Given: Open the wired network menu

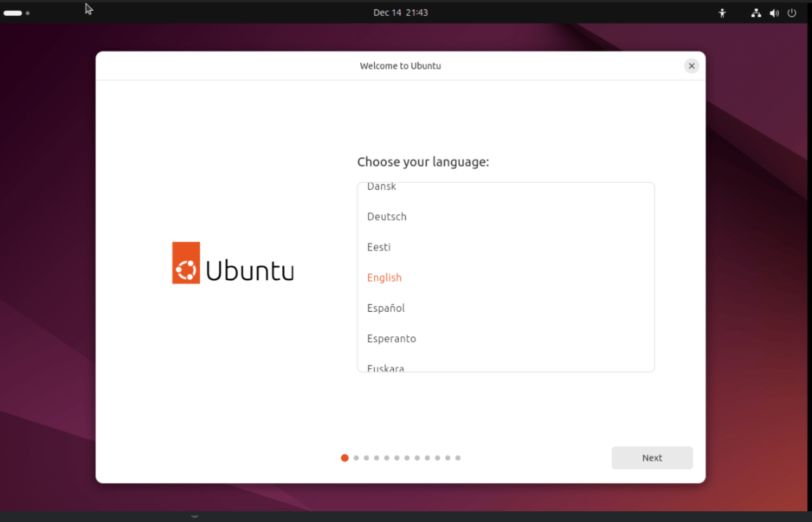Looking at the screenshot, I should [x=756, y=13].
